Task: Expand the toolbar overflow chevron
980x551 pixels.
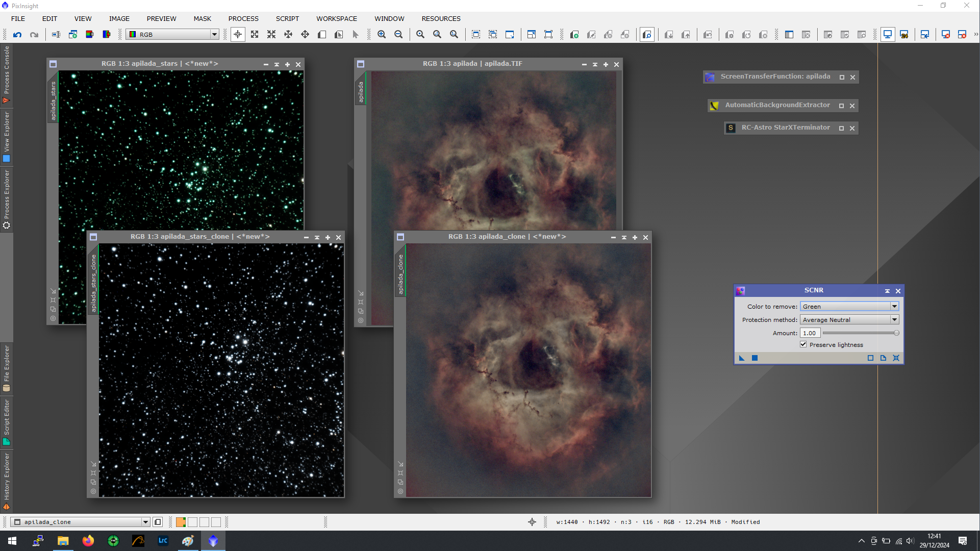Action: pyautogui.click(x=975, y=34)
